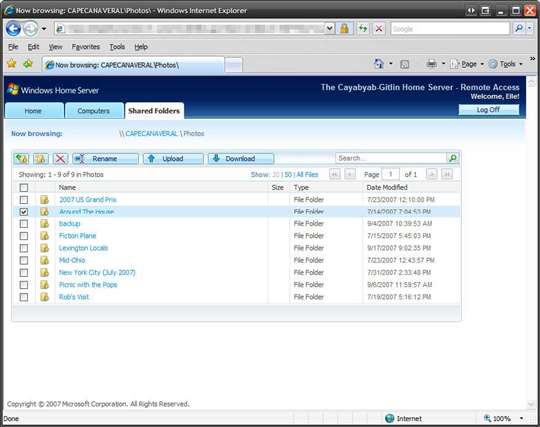Open the View menu

[55, 47]
